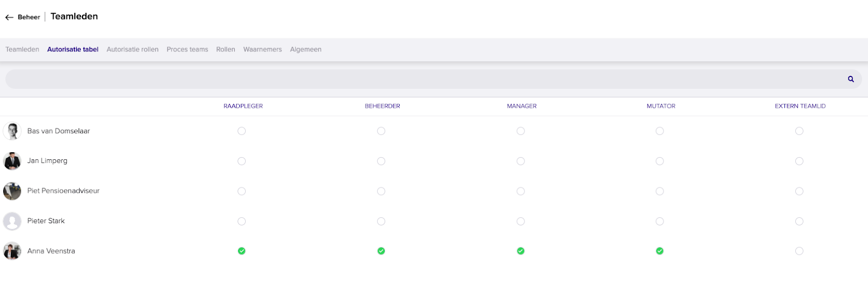Open the Algemeen tab
This screenshot has width=868, height=305.
(x=305, y=49)
